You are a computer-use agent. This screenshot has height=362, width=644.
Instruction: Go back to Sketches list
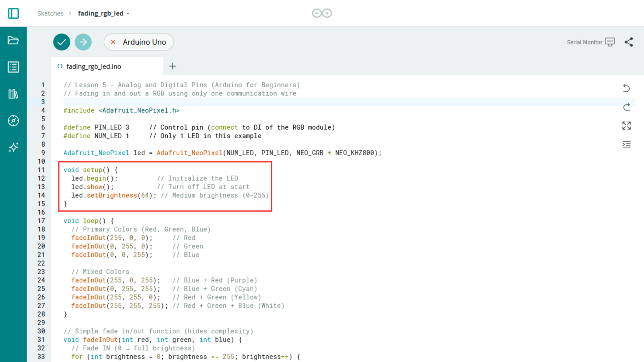tap(50, 13)
